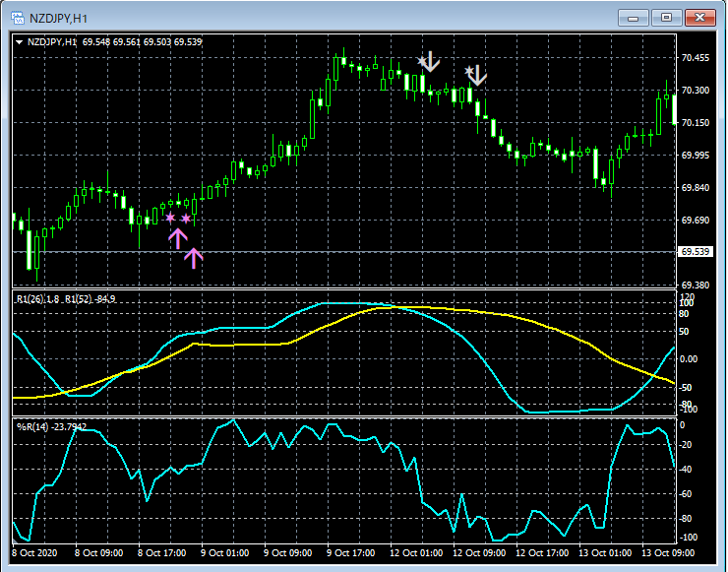
Task: Click price scale value 69.380
Action: (x=695, y=285)
